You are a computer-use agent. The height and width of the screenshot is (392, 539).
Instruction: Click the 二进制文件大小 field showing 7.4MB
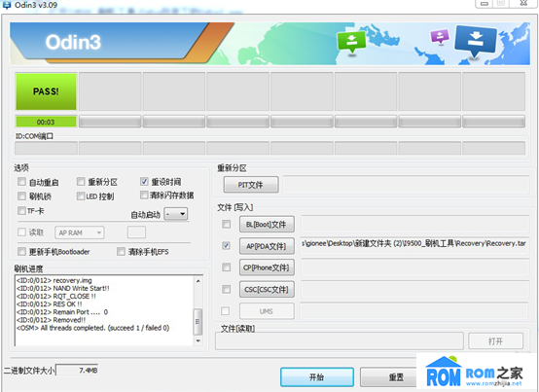click(x=77, y=371)
